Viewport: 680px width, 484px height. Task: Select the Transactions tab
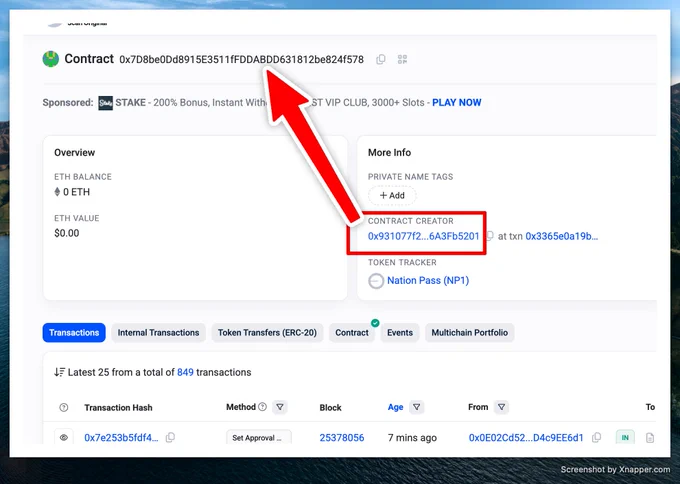[74, 333]
